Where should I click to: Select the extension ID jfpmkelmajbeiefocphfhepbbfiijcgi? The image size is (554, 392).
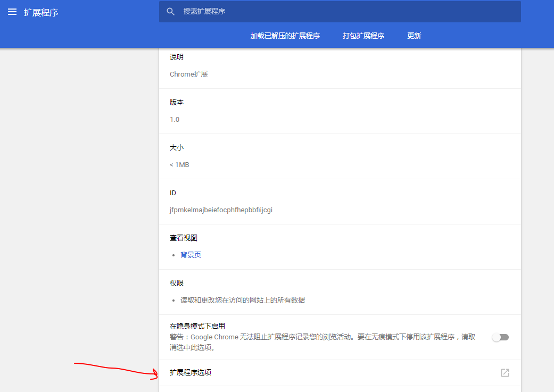click(x=221, y=210)
